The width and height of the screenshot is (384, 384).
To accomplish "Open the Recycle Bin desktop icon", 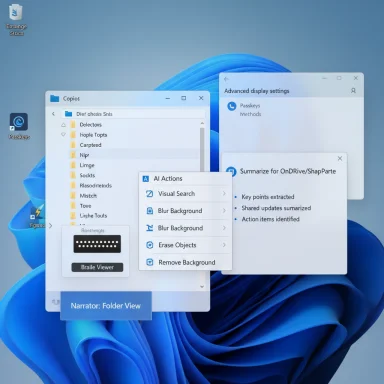I will click(x=15, y=13).
